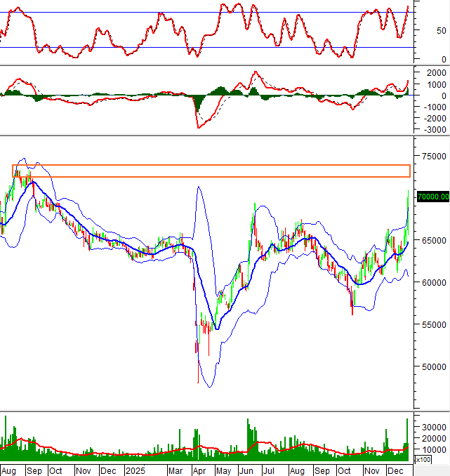Click the Apr month marker on time axis

tap(199, 469)
